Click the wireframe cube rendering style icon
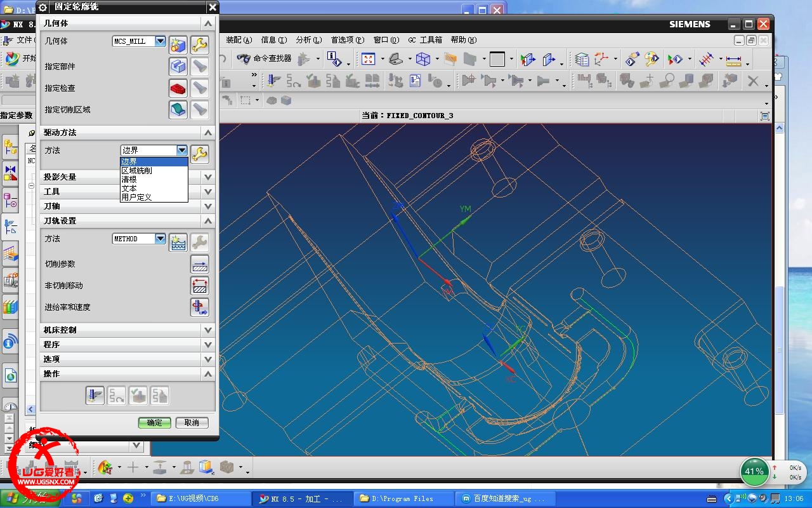This screenshot has height=508, width=812. 423,59
